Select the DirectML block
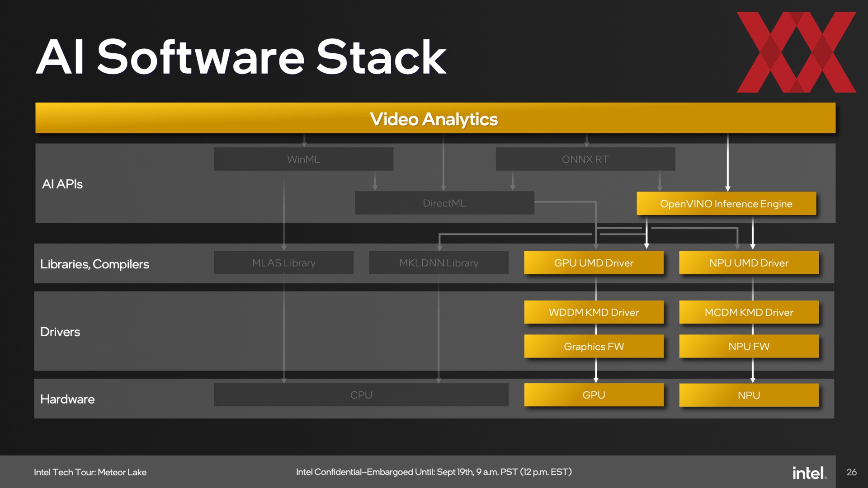 pyautogui.click(x=444, y=203)
